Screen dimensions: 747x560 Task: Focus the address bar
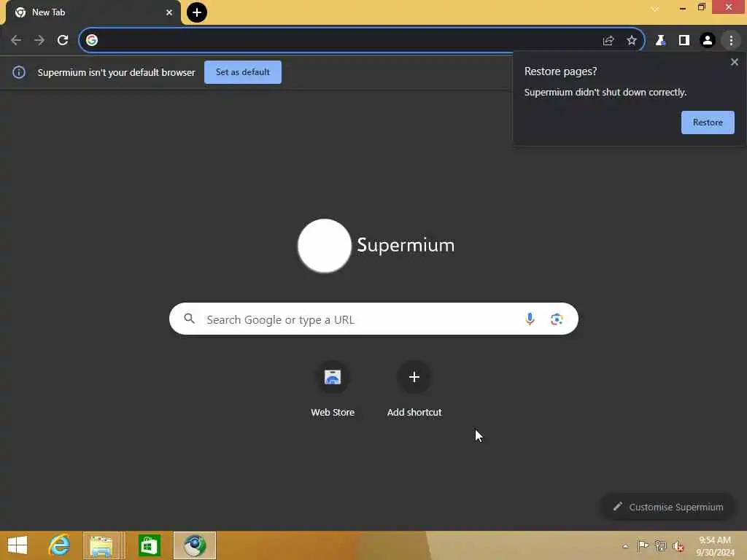pyautogui.click(x=348, y=40)
